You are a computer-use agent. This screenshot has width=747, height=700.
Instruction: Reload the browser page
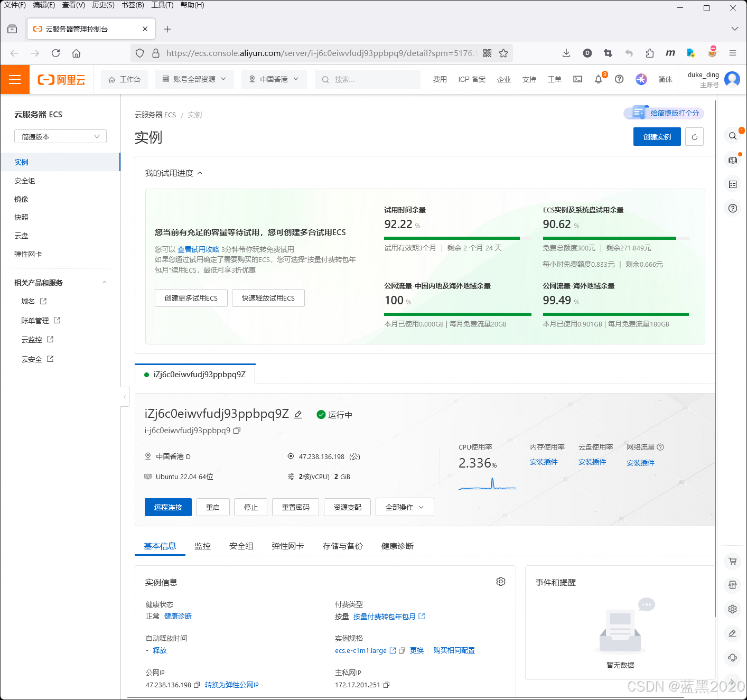55,53
